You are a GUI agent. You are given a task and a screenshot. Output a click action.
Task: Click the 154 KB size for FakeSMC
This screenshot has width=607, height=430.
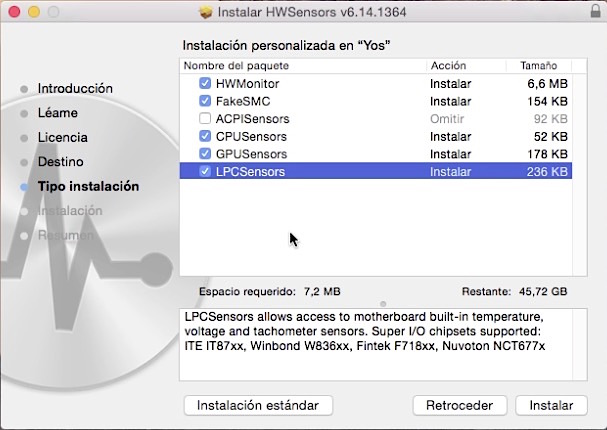547,101
